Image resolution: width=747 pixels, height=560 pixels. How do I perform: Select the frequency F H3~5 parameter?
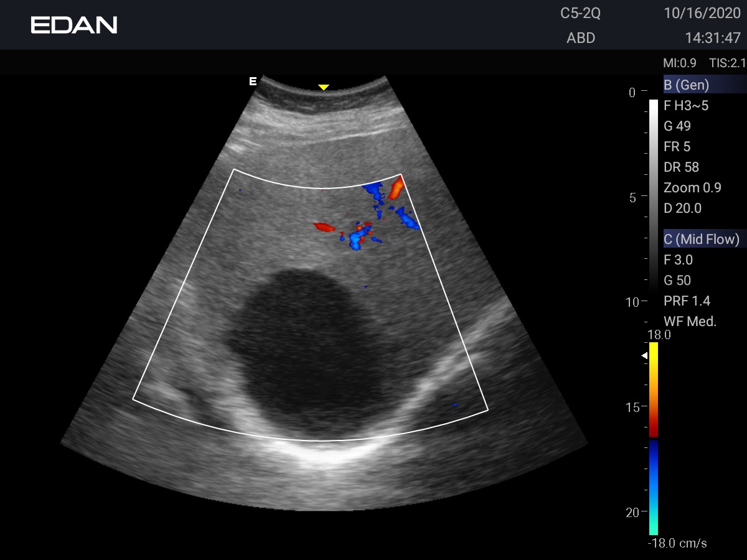pyautogui.click(x=686, y=106)
